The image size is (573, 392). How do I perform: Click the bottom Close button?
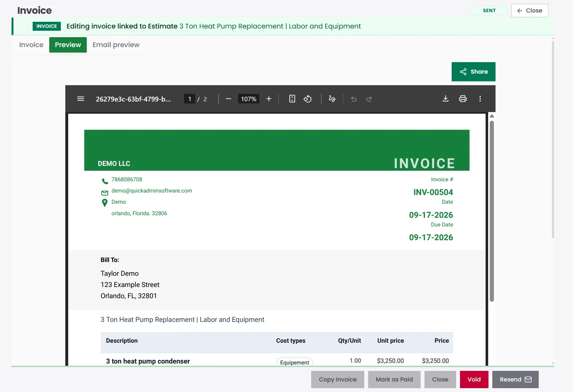tap(440, 380)
